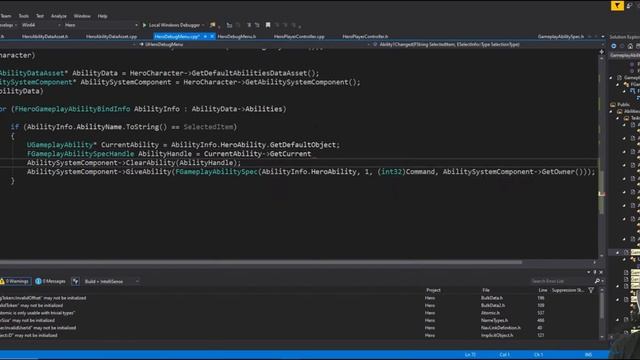Select the BulkData2.h error row
The width and height of the screenshot is (640, 360).
pyautogui.click(x=299, y=305)
